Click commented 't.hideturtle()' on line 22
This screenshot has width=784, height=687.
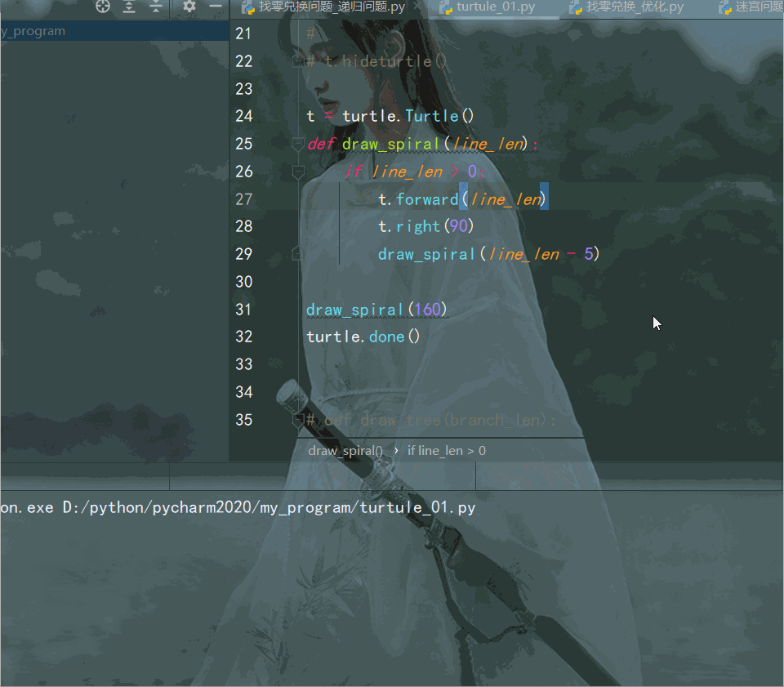click(x=385, y=61)
